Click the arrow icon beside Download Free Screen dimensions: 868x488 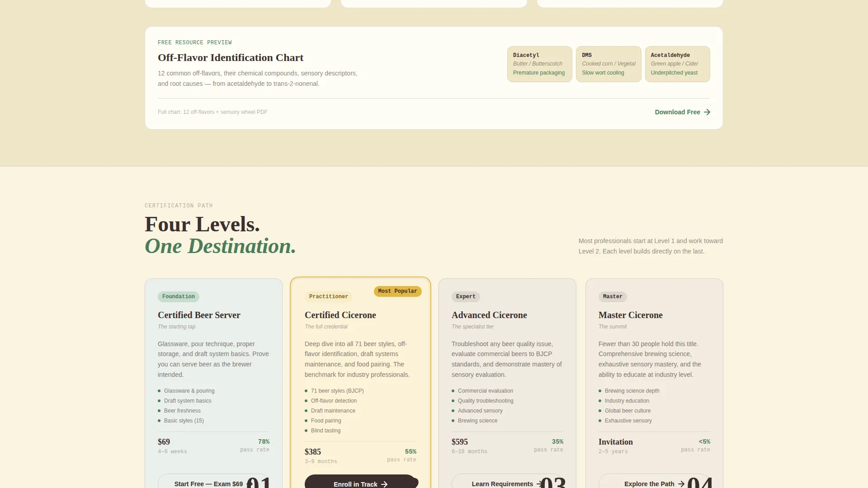tap(707, 112)
